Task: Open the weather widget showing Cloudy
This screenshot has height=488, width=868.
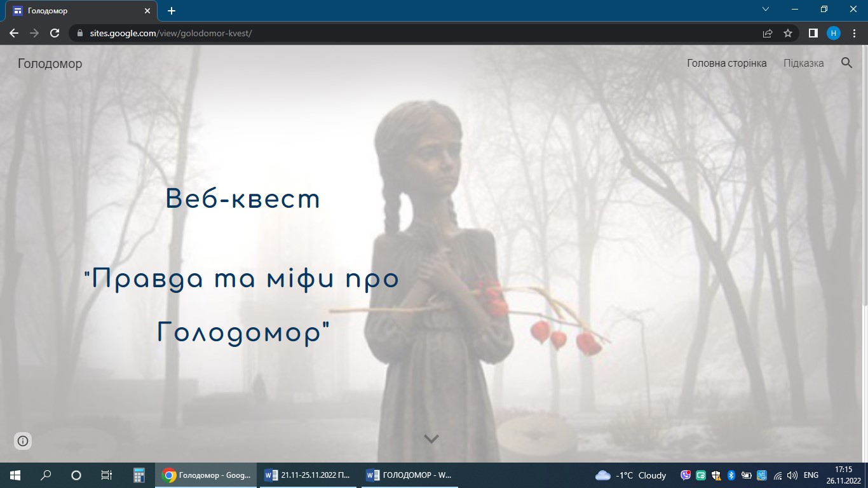Action: (631, 475)
